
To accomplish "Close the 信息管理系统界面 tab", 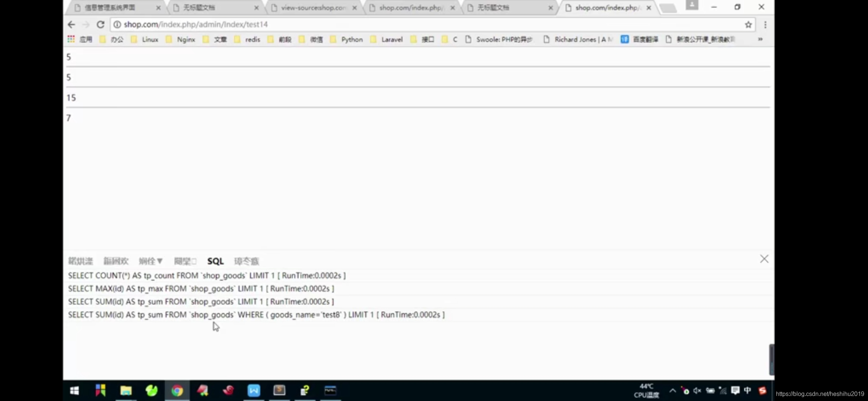I will [158, 7].
